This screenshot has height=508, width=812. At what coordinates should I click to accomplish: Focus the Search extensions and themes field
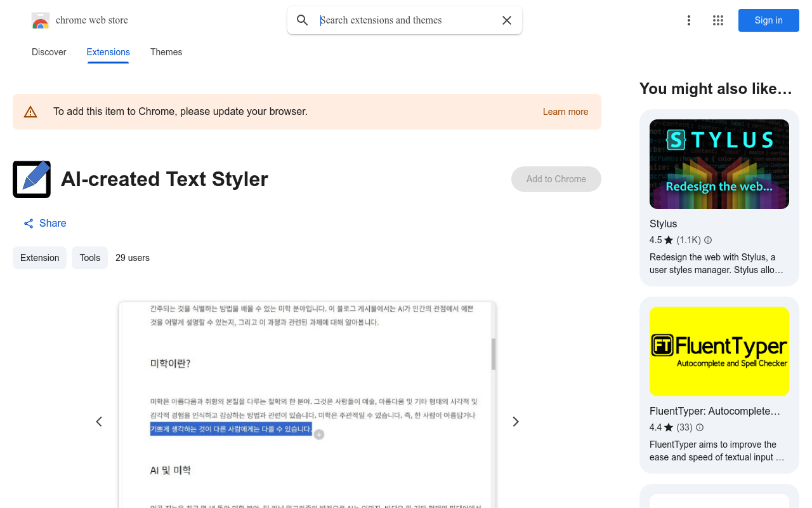(x=406, y=20)
